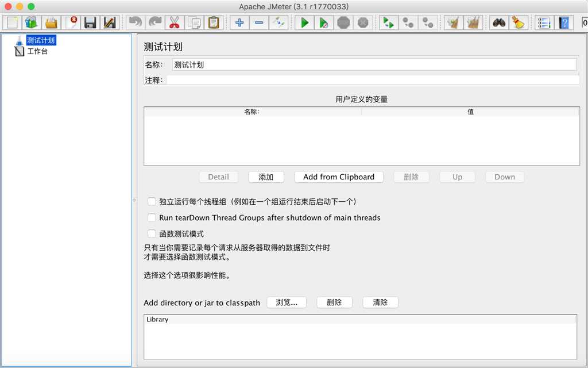Click the Add from Clipboard button

339,177
